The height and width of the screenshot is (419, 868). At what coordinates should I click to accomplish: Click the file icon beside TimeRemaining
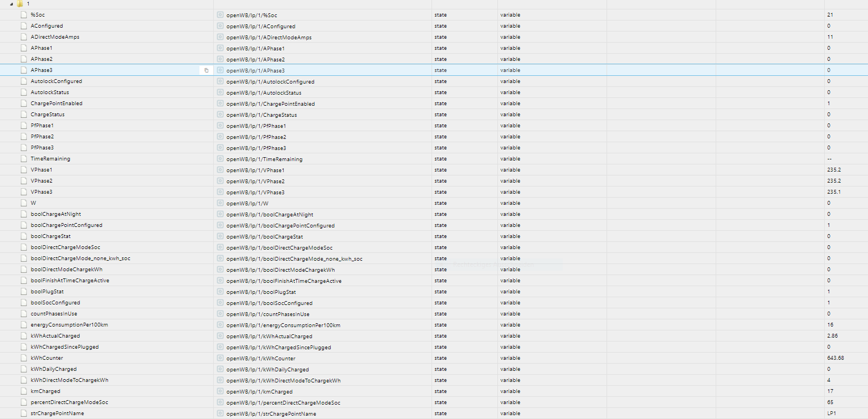pos(24,159)
